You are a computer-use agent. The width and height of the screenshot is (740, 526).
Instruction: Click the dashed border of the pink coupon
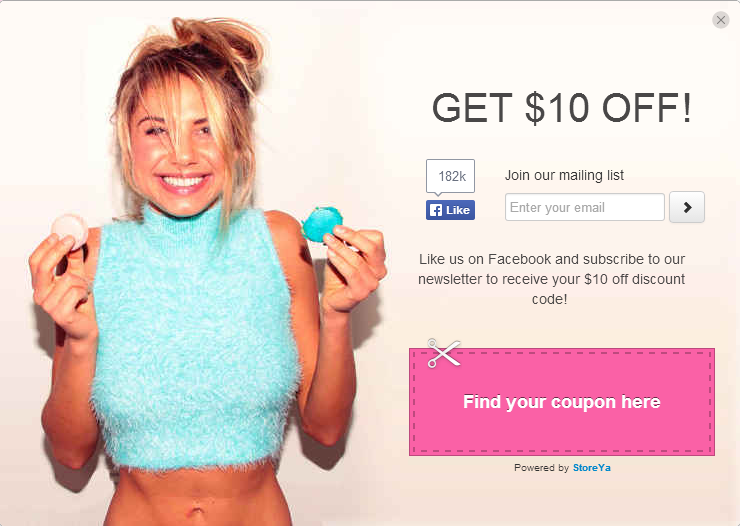pyautogui.click(x=562, y=353)
